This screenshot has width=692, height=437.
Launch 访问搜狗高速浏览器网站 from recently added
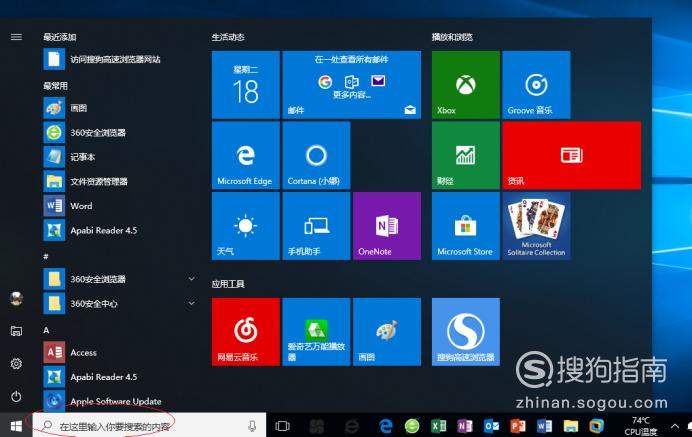click(119, 59)
